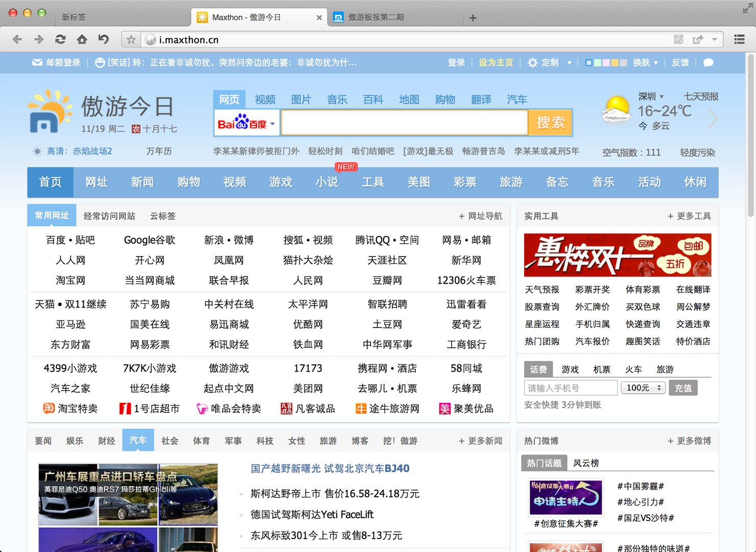
Task: Open the Baidu search engine dropdown
Action: [x=272, y=123]
